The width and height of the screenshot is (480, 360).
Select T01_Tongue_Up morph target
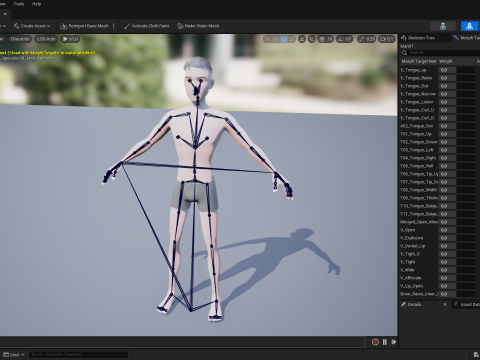[416, 134]
